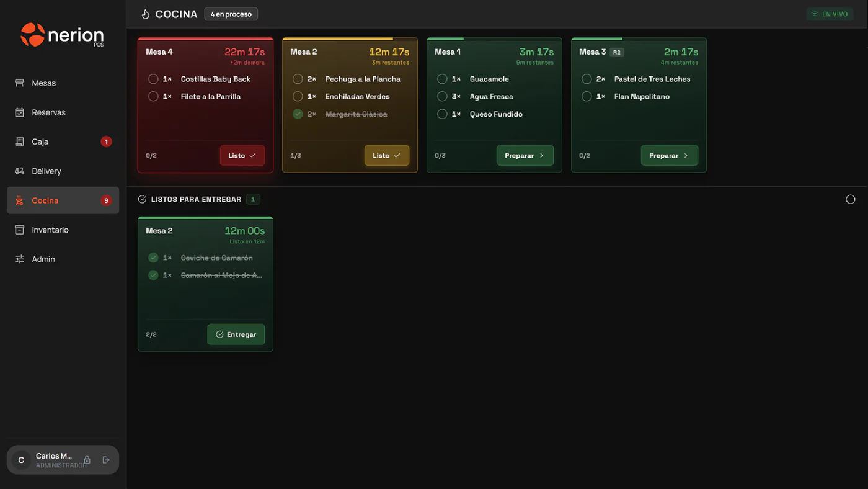Click the Delivery scooter icon in sidebar
The width and height of the screenshot is (868, 489).
tap(19, 171)
